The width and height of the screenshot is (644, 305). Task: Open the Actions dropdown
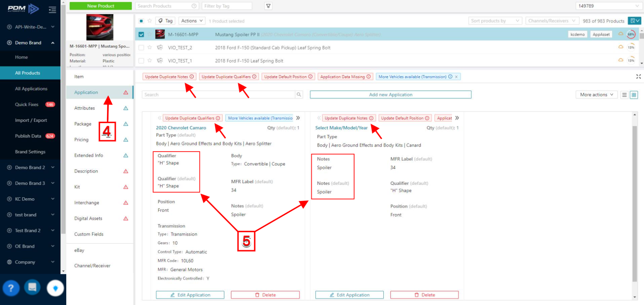[x=192, y=21]
